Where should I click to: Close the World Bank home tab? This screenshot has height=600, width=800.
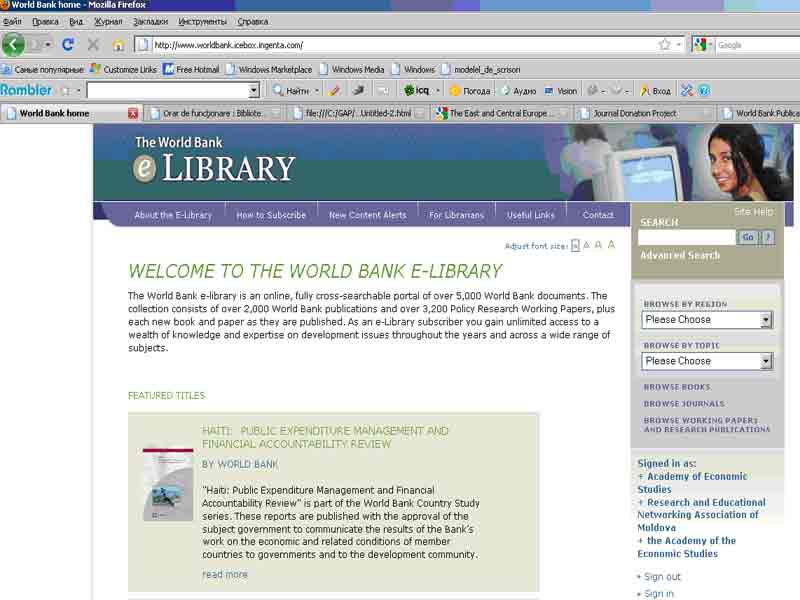tap(133, 113)
